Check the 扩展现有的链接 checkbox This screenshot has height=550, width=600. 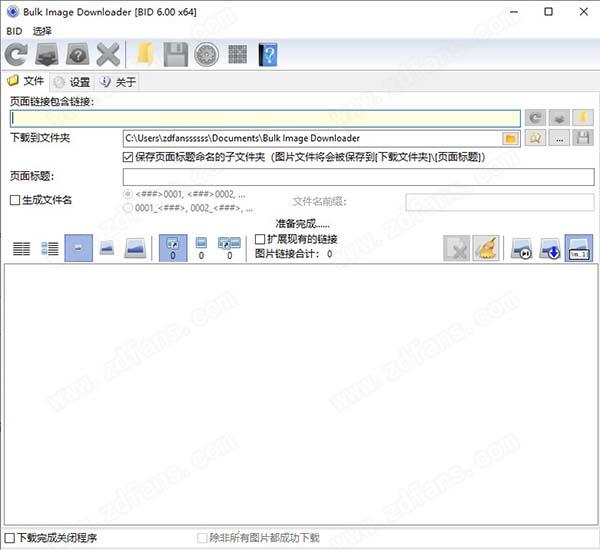(x=260, y=240)
